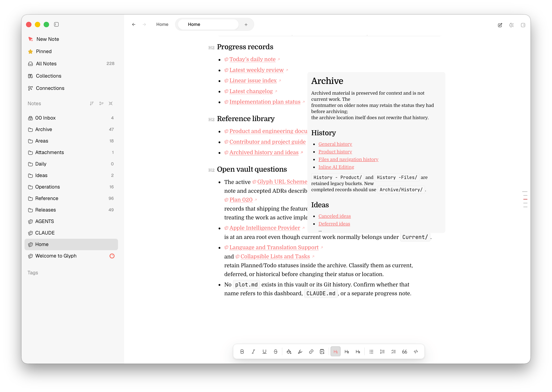Click the Tags section header
Image resolution: width=552 pixels, height=392 pixels.
tap(33, 273)
